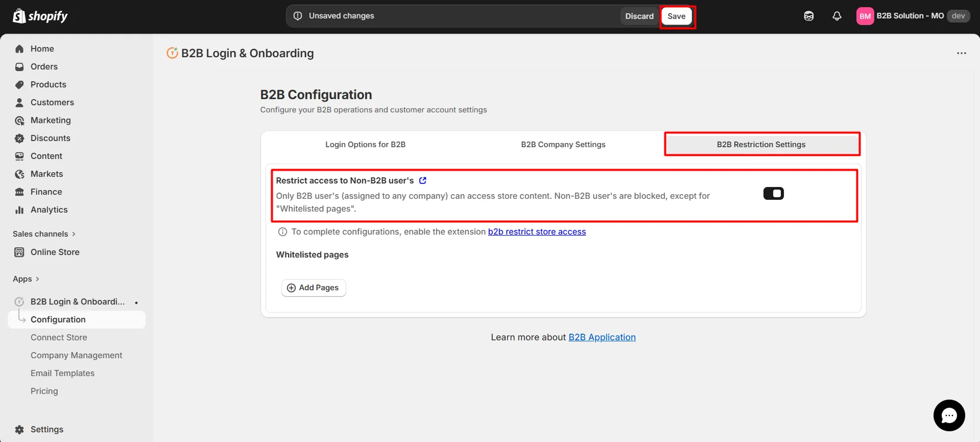Expand Sales channels section
980x442 pixels.
(x=44, y=234)
